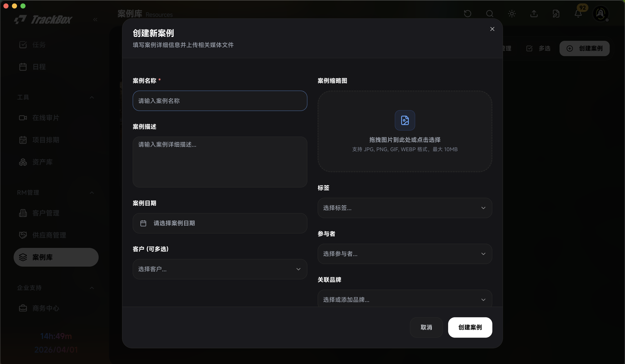Select 案例库 in the sidebar

pos(56,257)
